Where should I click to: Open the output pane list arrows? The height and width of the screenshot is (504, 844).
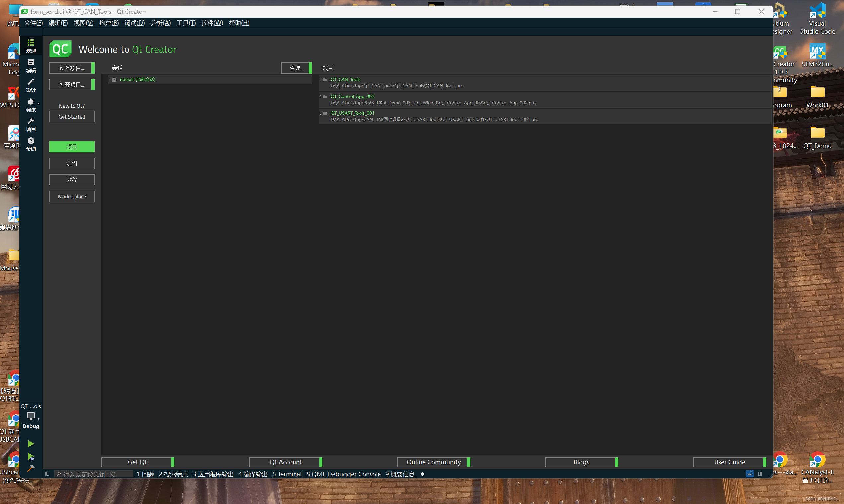coord(422,474)
